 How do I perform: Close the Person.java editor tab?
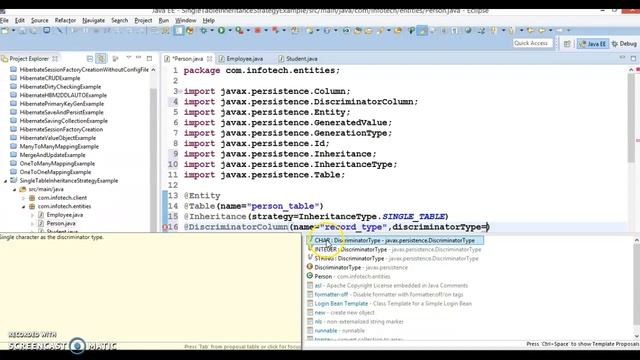pos(209,59)
